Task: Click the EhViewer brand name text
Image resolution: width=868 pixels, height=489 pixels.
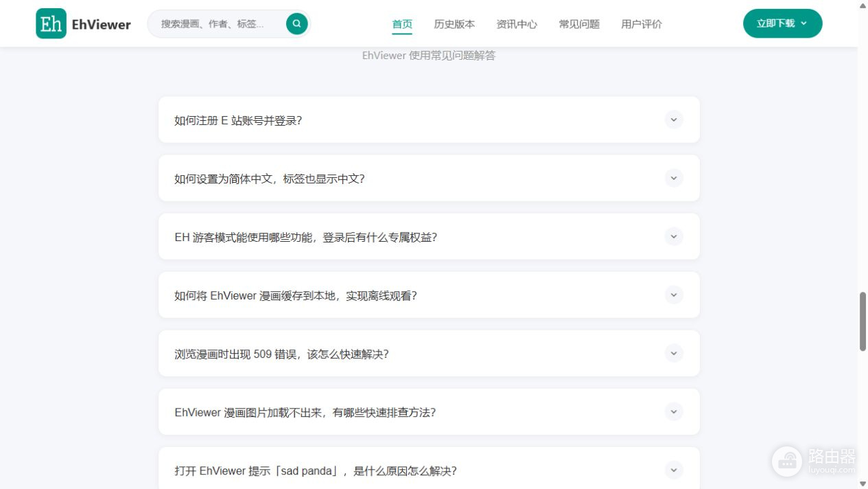Action: click(x=101, y=25)
